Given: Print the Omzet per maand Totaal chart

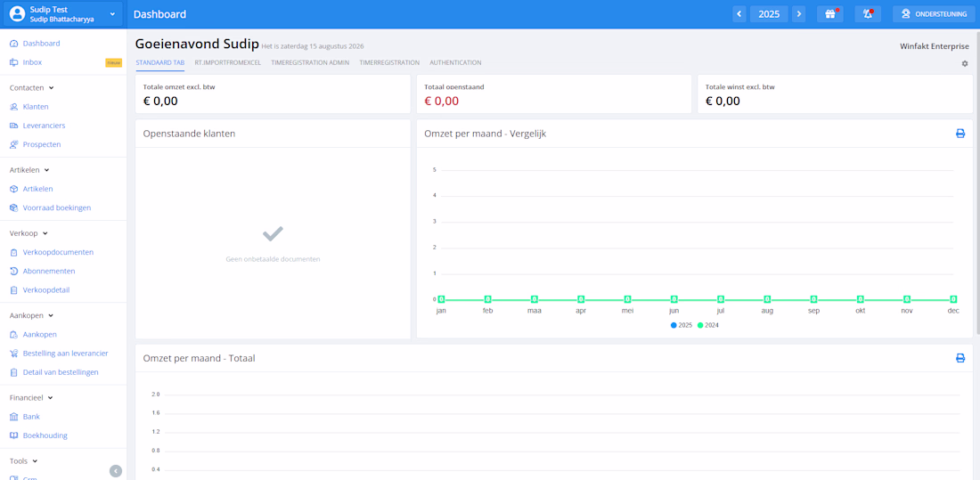Looking at the screenshot, I should (x=960, y=357).
